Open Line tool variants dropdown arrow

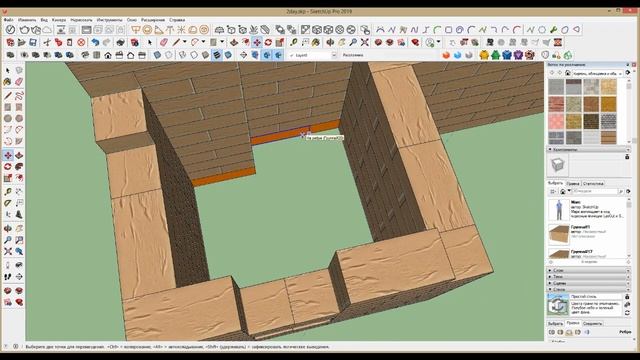point(184,42)
